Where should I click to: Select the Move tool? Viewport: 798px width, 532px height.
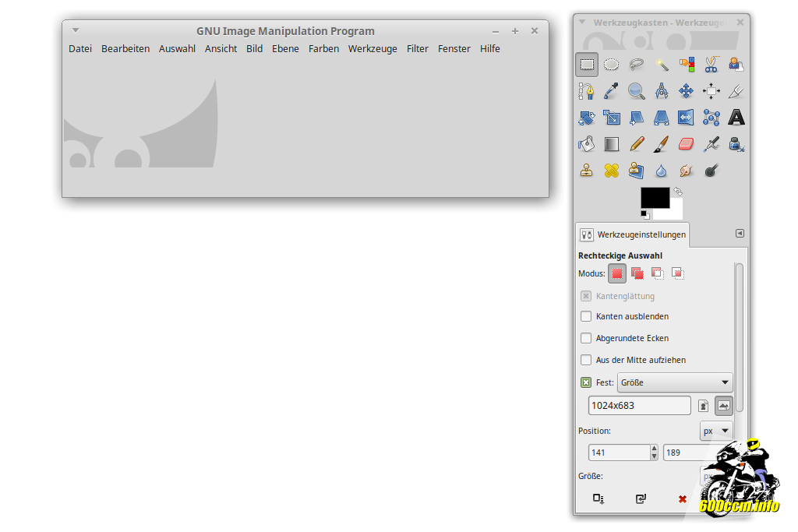686,91
